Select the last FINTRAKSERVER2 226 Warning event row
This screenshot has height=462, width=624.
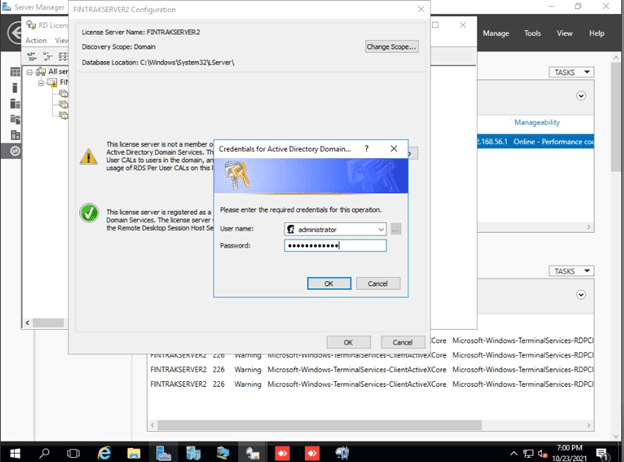pyautogui.click(x=372, y=384)
